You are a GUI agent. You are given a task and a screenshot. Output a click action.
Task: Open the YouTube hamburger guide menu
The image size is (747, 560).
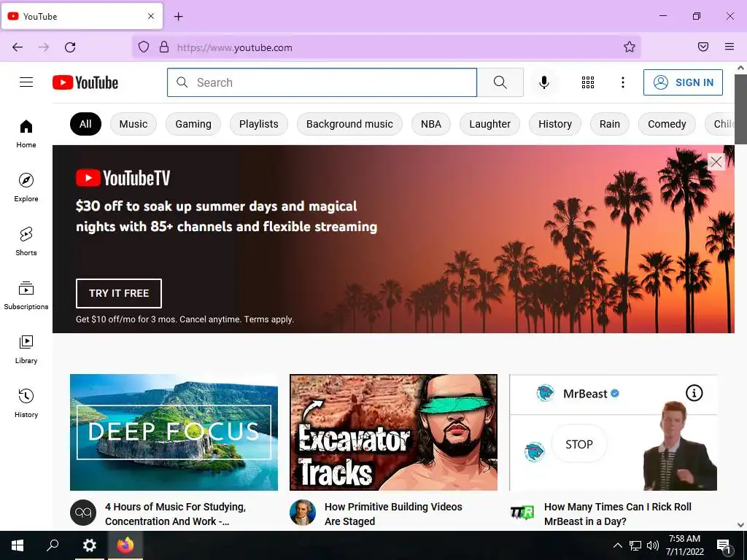pos(26,82)
